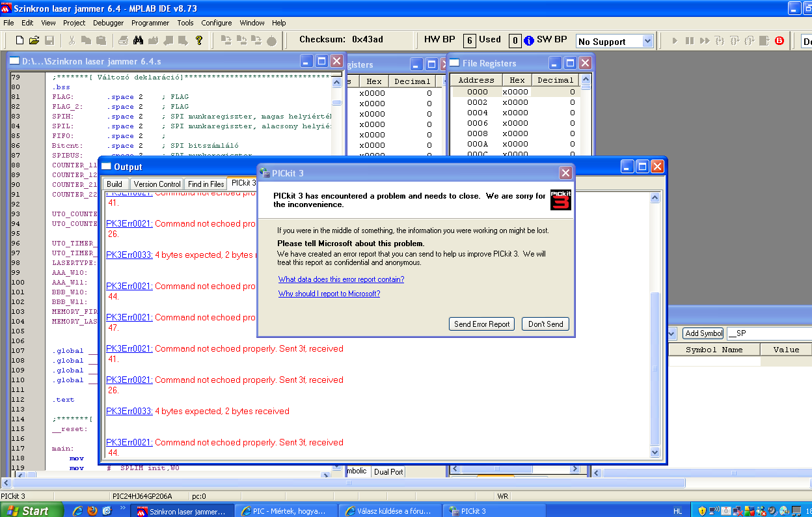Click the Decimal column header in File Registers
The width and height of the screenshot is (812, 517).
click(556, 80)
